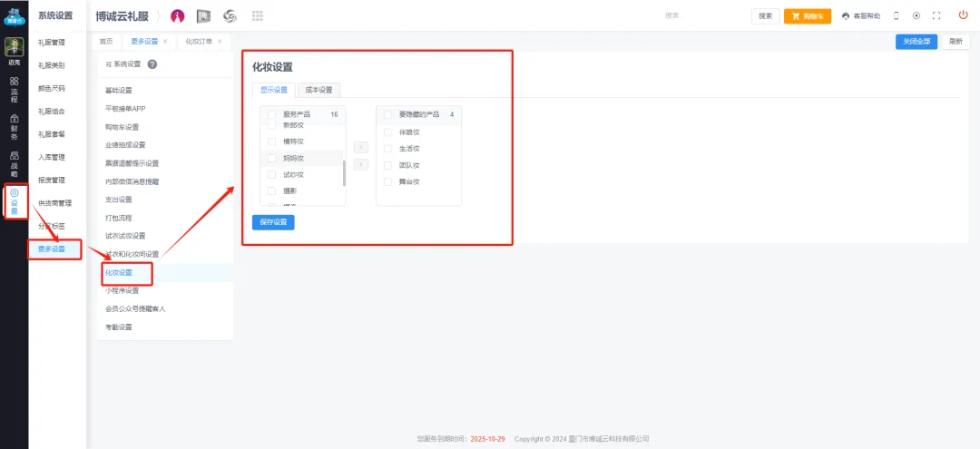Click the mobile phone icon in header
The image size is (980, 449).
[x=897, y=16]
